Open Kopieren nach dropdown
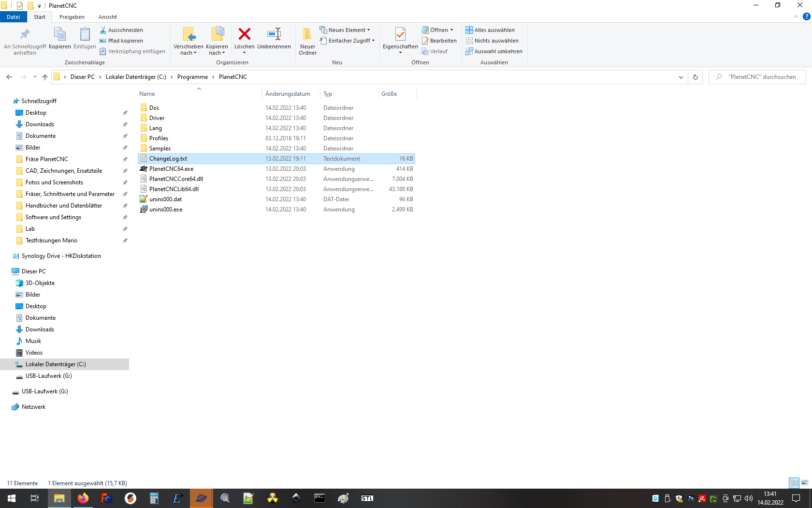812x508 pixels. click(x=217, y=50)
